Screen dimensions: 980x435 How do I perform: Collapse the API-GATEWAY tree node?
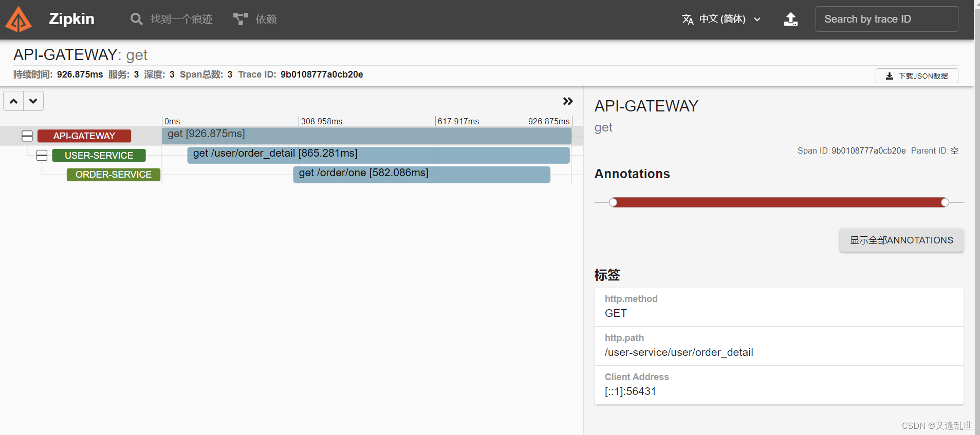pos(27,136)
